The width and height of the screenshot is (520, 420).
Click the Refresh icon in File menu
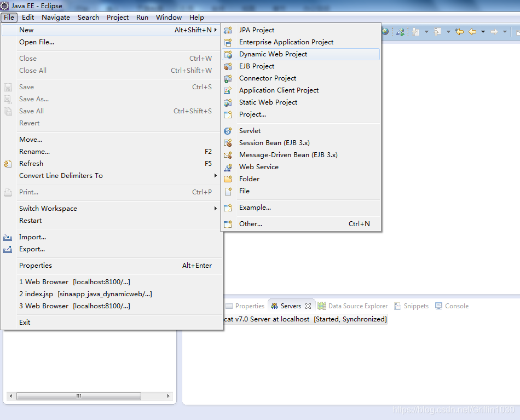pyautogui.click(x=8, y=164)
